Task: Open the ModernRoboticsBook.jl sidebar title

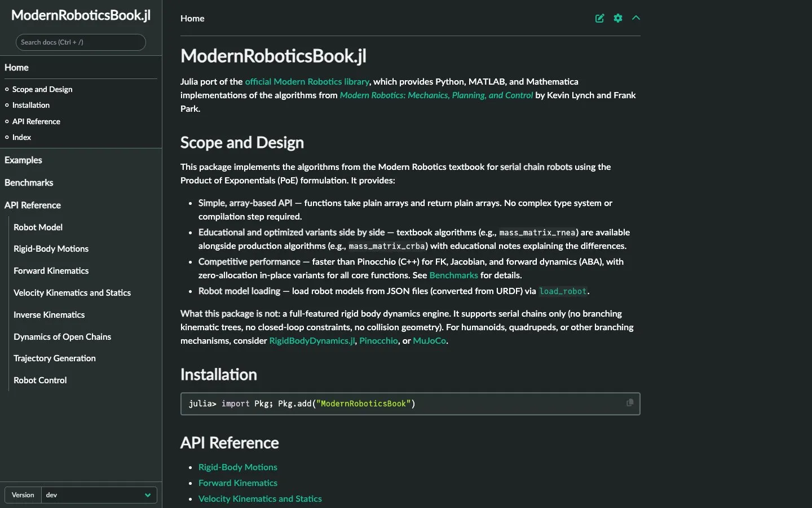Action: (81, 15)
